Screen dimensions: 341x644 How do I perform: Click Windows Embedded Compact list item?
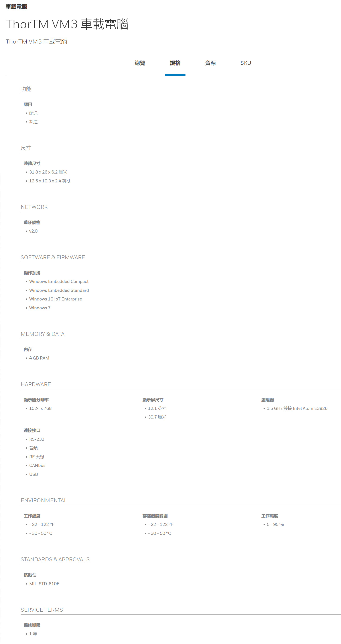[x=59, y=281]
